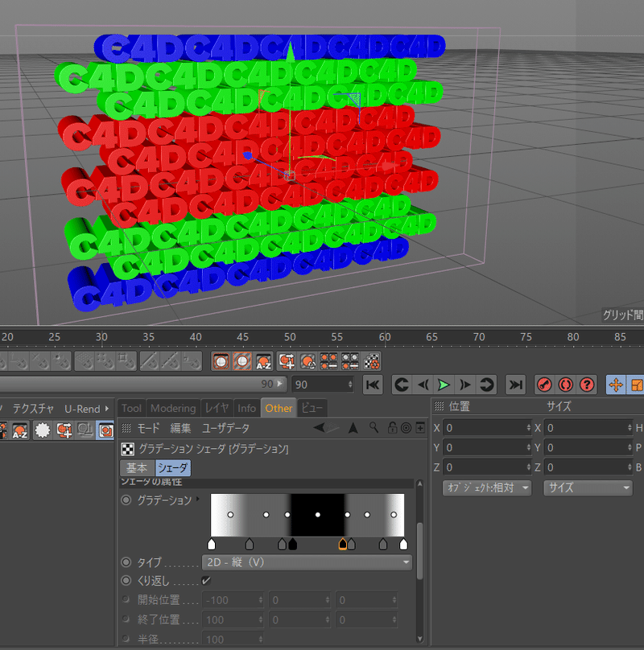
Task: Switch to the Info tab
Action: click(x=246, y=409)
